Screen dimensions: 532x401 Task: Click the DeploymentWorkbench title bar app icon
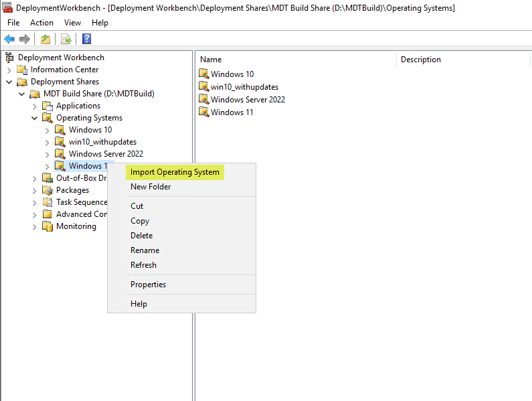[7, 7]
